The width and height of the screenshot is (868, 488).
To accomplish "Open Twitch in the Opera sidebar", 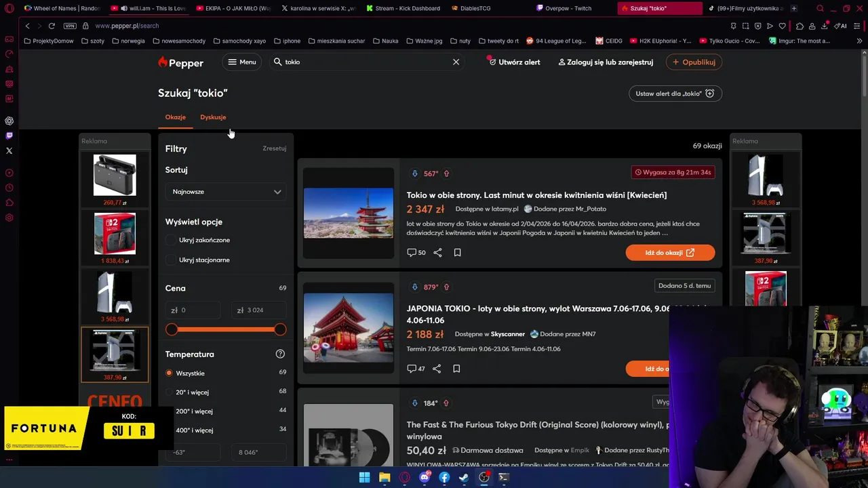I will click(x=9, y=136).
